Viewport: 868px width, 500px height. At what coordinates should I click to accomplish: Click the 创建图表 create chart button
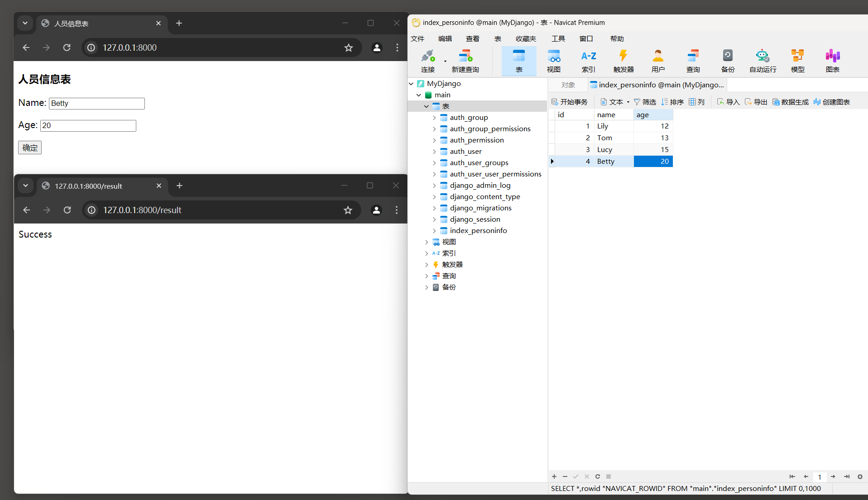(832, 102)
